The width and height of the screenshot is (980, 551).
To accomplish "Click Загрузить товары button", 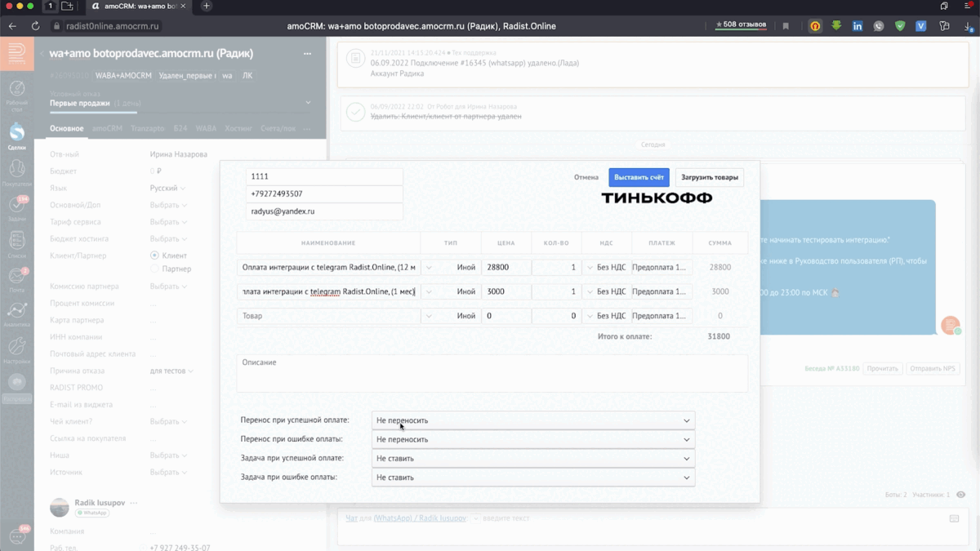I will [x=710, y=177].
